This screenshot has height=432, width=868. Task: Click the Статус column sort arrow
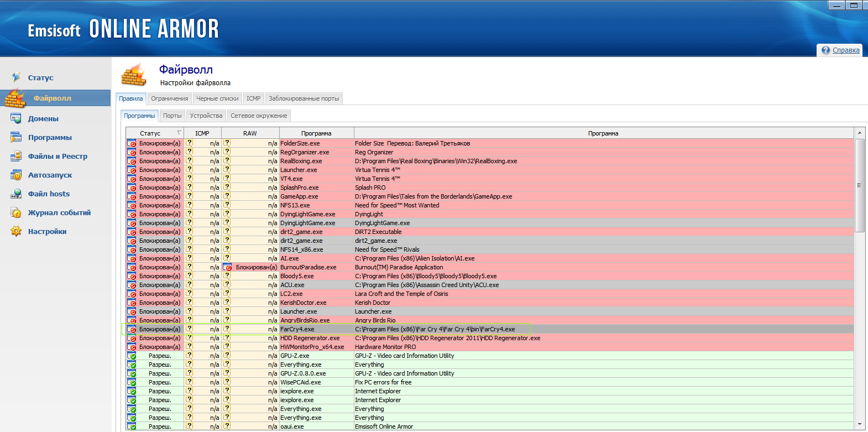tap(179, 133)
